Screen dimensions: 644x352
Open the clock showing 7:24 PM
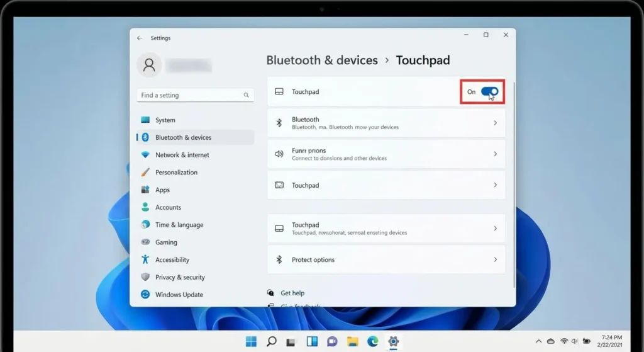(x=610, y=341)
